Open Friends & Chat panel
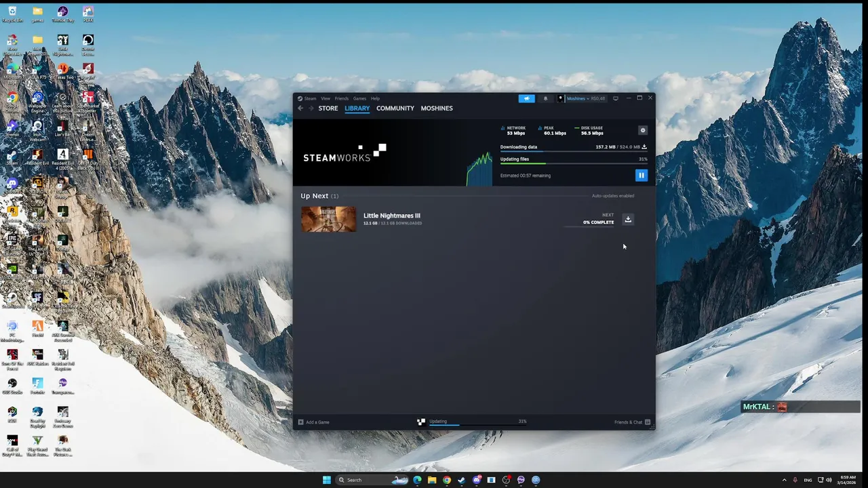The image size is (868, 488). [x=632, y=422]
